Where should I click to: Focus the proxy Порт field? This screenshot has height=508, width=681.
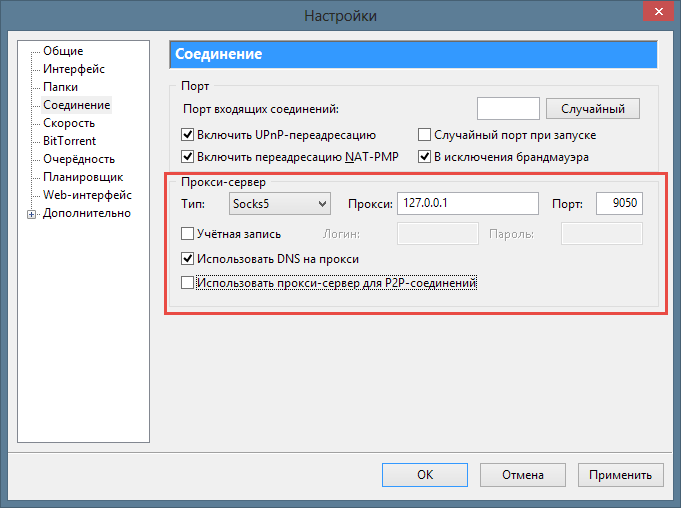point(619,204)
